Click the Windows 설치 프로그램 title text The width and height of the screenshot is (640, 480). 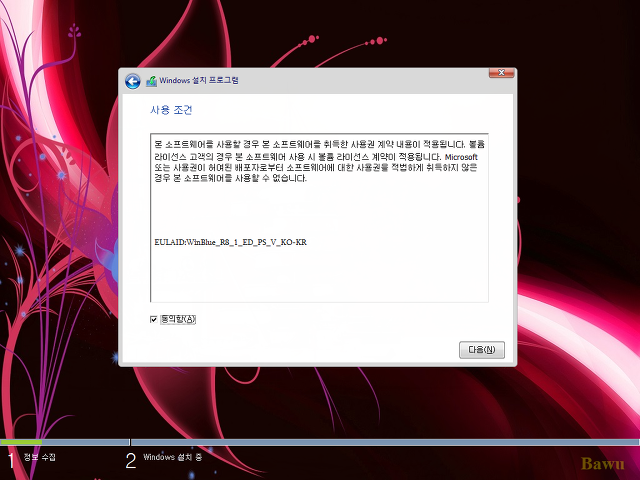[x=199, y=80]
